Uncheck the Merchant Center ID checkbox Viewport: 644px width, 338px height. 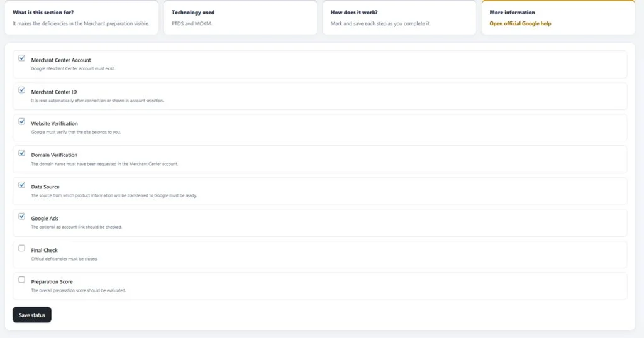(22, 90)
